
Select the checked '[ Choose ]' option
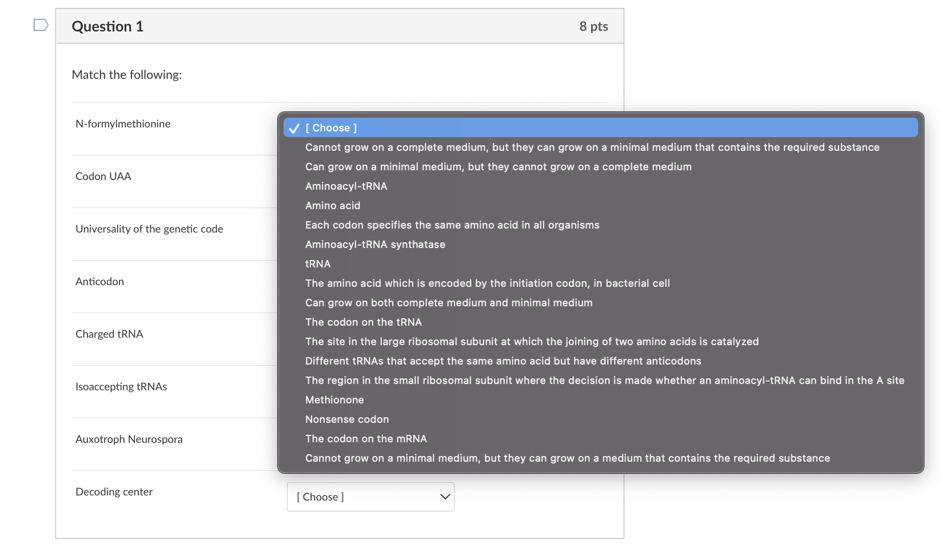tap(600, 128)
